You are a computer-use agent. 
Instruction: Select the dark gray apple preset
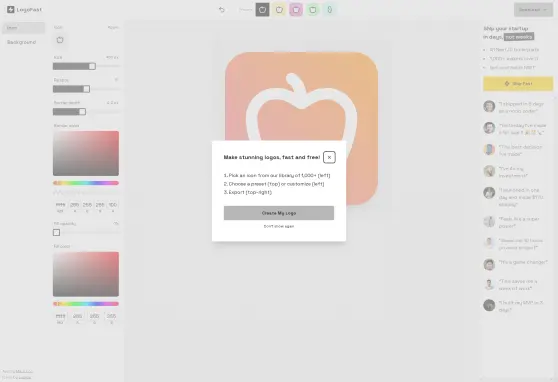point(262,10)
